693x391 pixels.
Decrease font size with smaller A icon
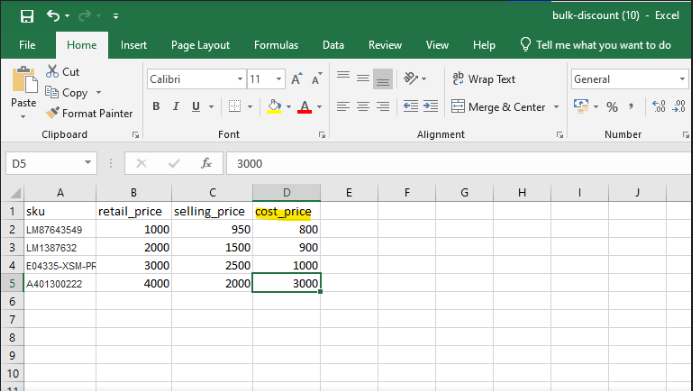(x=317, y=79)
